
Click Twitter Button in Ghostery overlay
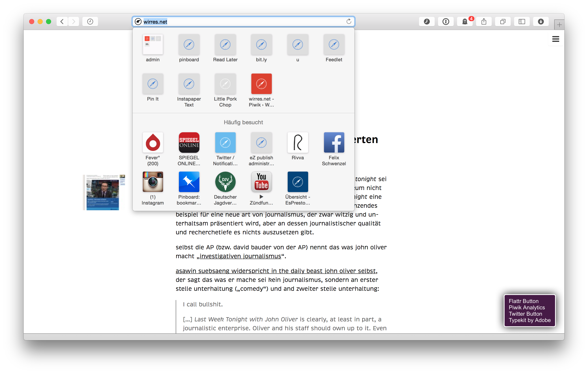525,314
